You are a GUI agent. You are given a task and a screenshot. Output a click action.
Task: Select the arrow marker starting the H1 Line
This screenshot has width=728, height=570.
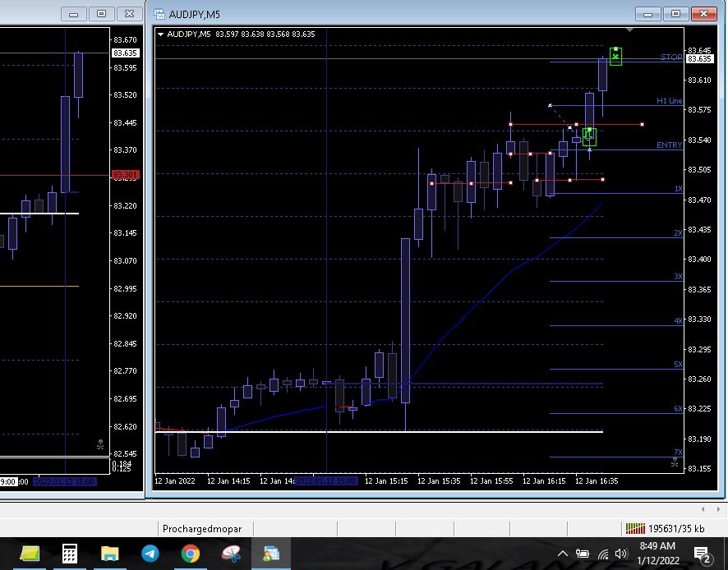(551, 106)
